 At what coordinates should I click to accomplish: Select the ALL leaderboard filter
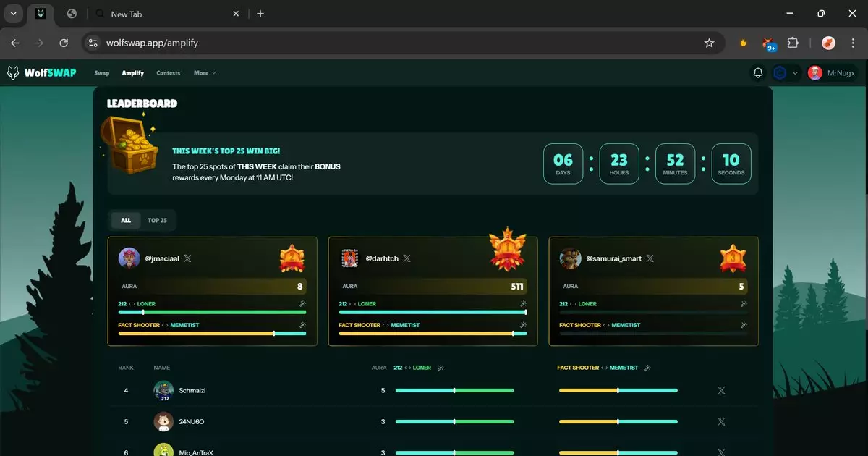126,221
